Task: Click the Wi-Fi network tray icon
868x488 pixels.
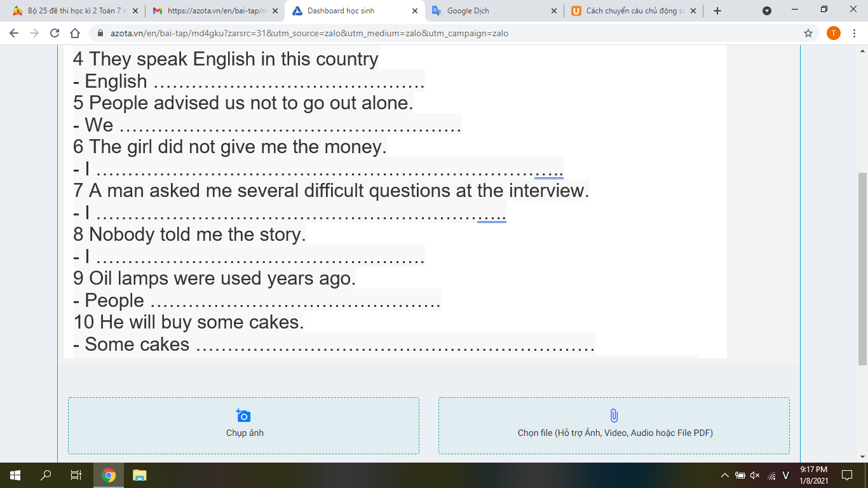Action: [x=771, y=475]
